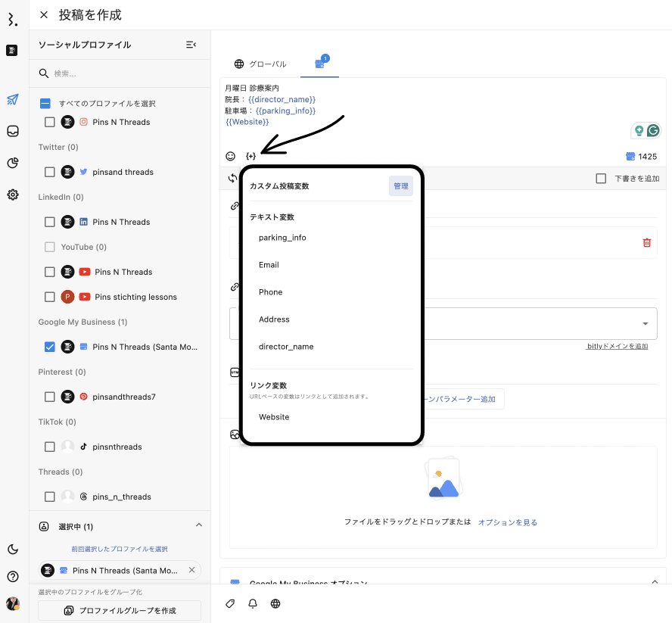Click the bell notification icon at bottom
This screenshot has height=623, width=672.
(253, 603)
